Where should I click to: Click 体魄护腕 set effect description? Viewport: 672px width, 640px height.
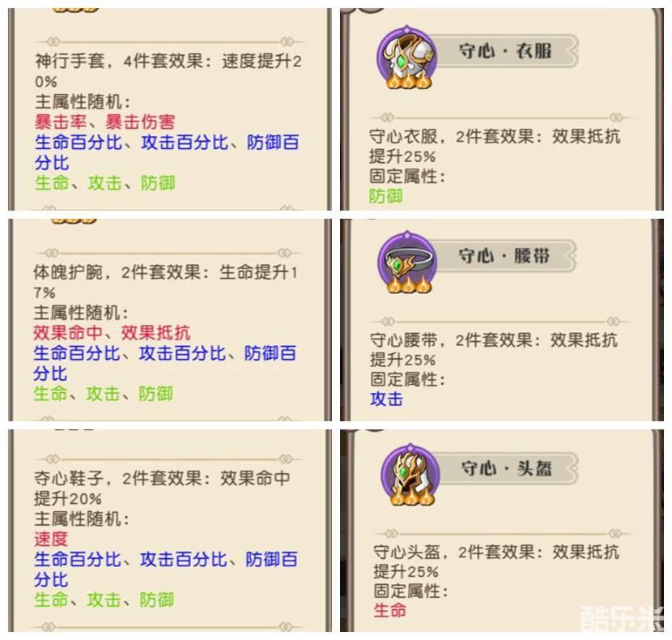click(165, 282)
